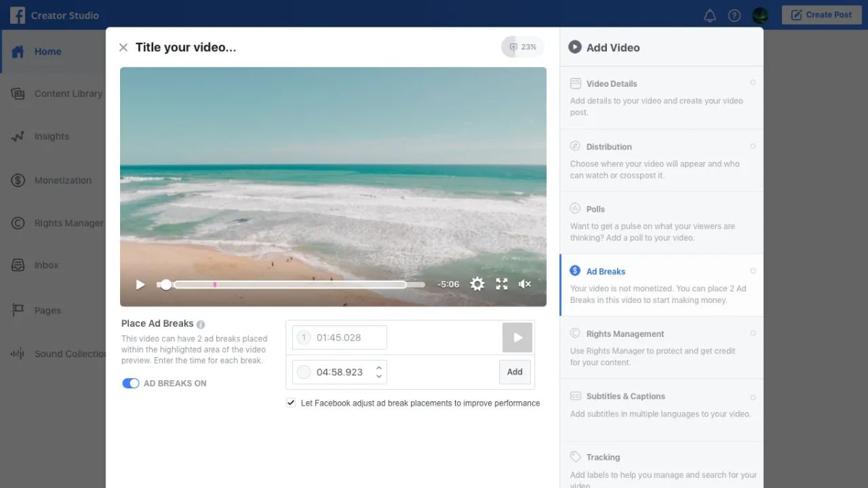Enter fullscreen mode on the video player
The height and width of the screenshot is (488, 868).
coord(501,283)
